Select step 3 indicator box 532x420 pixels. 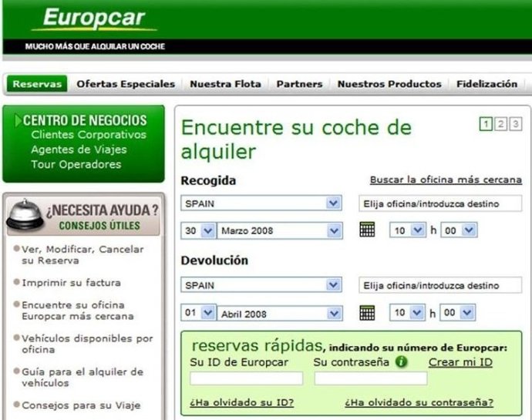pos(515,124)
